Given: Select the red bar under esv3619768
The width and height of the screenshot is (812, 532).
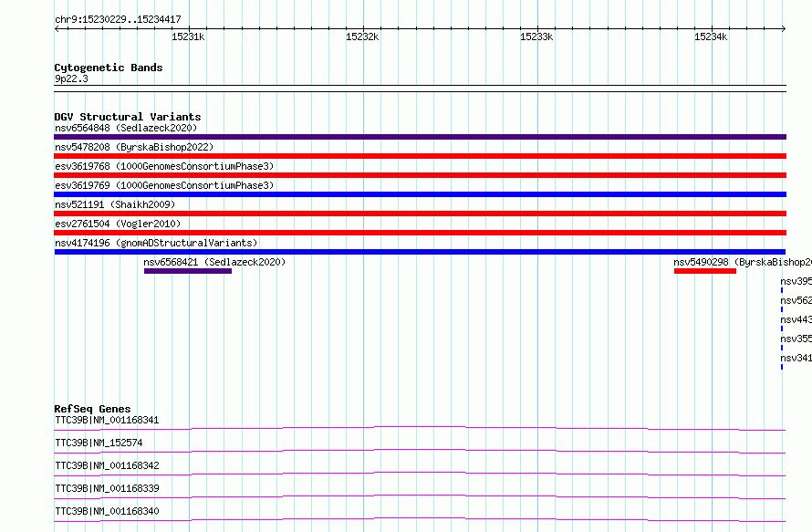Looking at the screenshot, I should pyautogui.click(x=420, y=175).
